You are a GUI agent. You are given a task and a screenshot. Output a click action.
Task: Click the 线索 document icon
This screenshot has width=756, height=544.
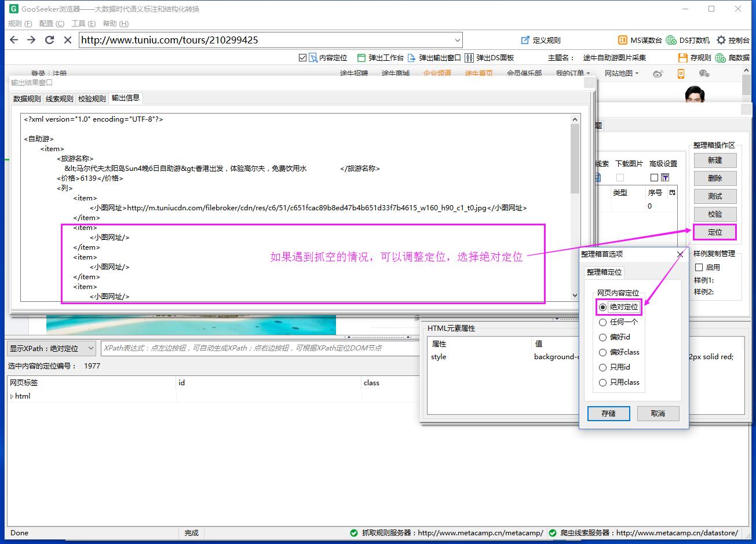[x=599, y=178]
